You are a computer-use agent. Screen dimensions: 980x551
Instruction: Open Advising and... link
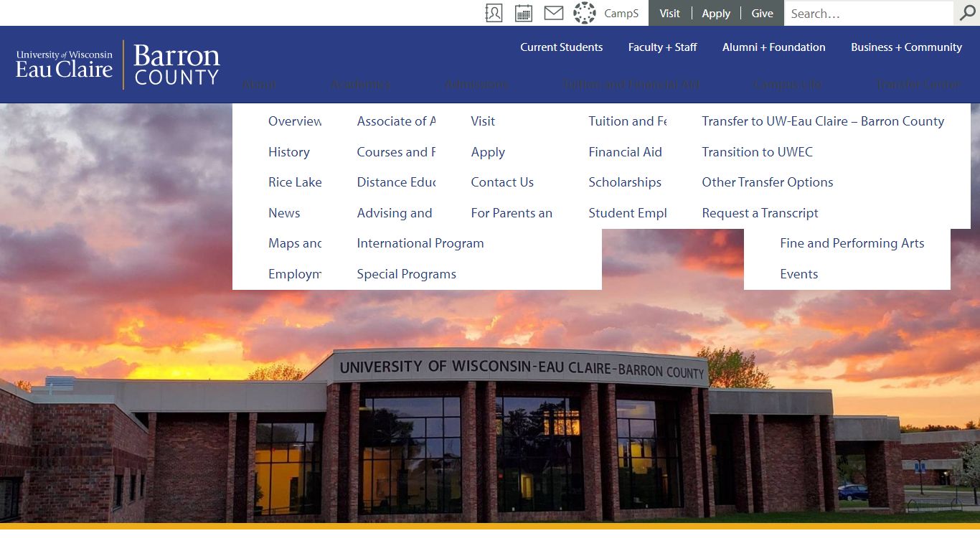pyautogui.click(x=395, y=213)
